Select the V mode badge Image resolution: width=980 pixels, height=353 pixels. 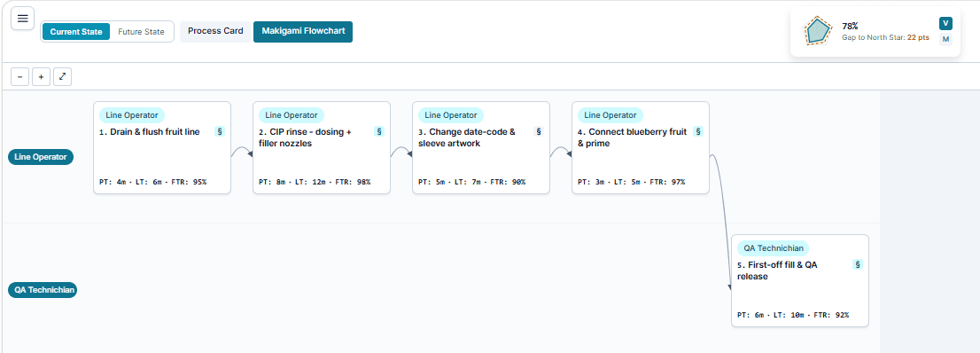click(945, 24)
